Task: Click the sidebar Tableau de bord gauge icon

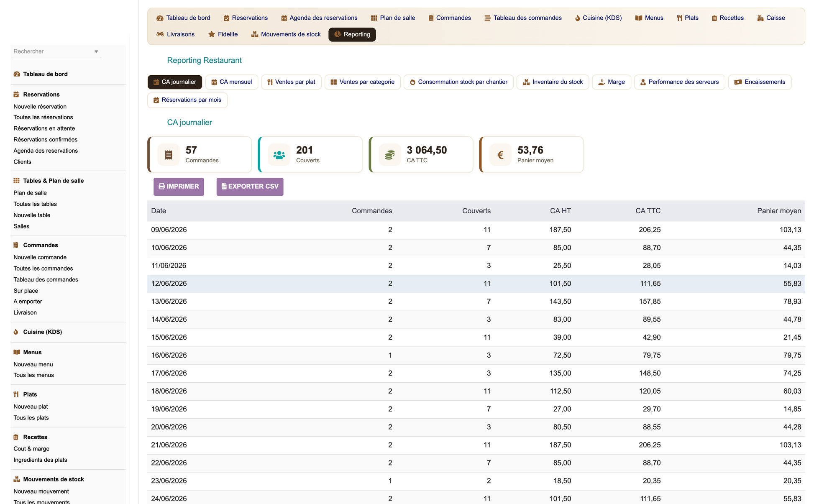Action: 17,74
